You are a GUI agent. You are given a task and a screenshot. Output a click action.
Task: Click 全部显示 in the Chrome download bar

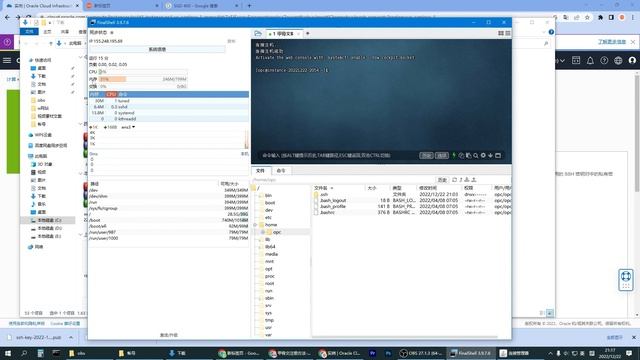click(x=614, y=338)
